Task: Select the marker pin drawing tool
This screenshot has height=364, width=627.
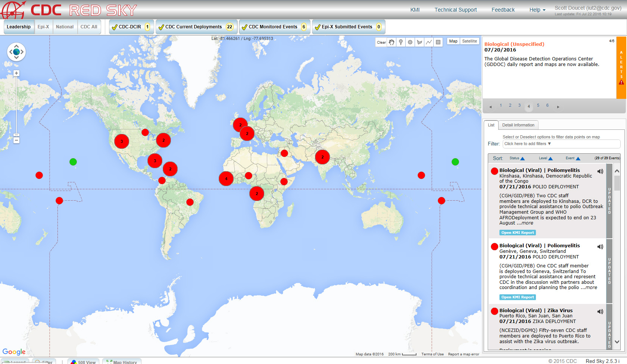Action: point(401,42)
